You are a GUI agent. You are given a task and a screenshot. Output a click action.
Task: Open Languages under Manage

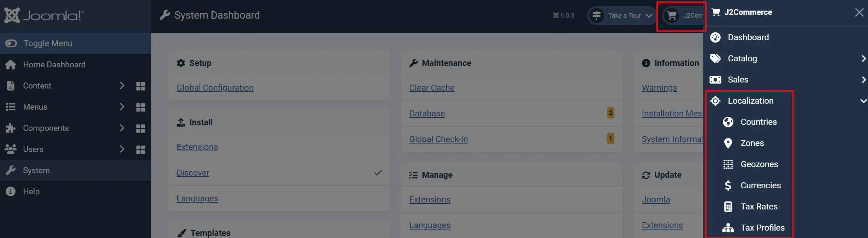(x=430, y=225)
